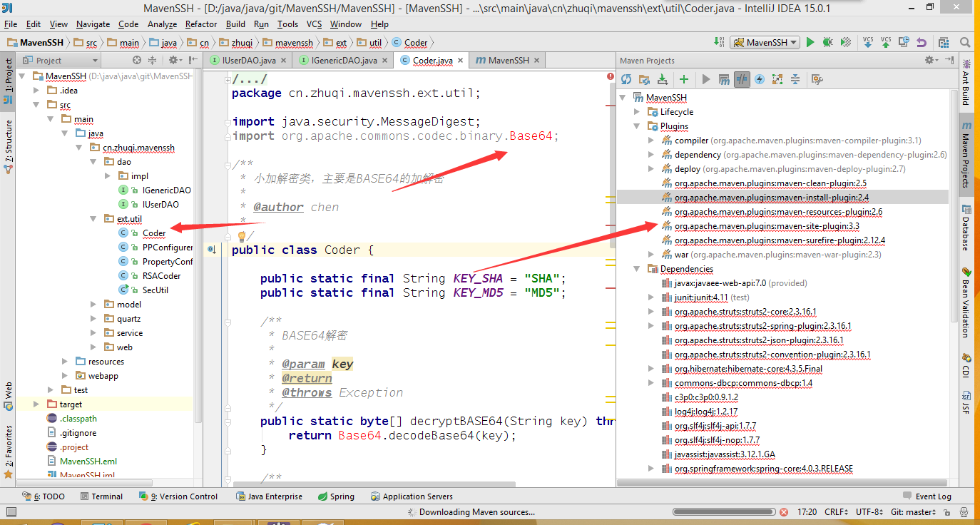The width and height of the screenshot is (980, 525).
Task: Hide the Maven Projects panel
Action: (949, 61)
